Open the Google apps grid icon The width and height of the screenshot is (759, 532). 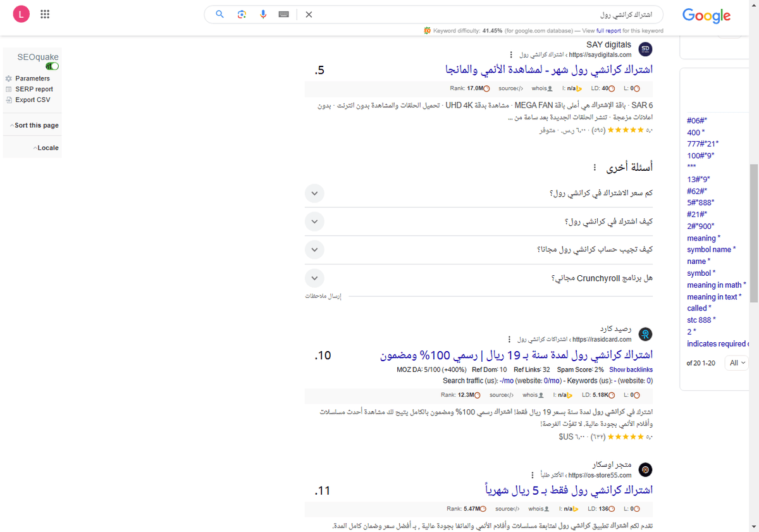(x=45, y=14)
